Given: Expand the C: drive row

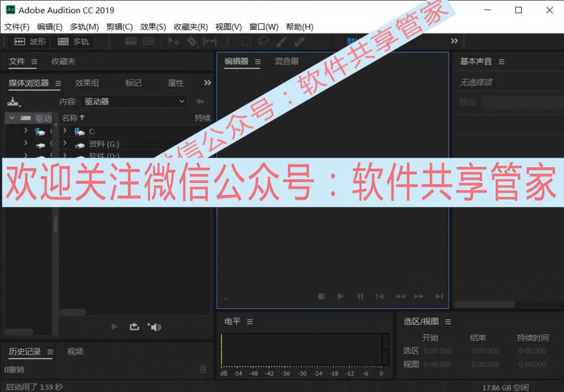Looking at the screenshot, I should click(65, 130).
